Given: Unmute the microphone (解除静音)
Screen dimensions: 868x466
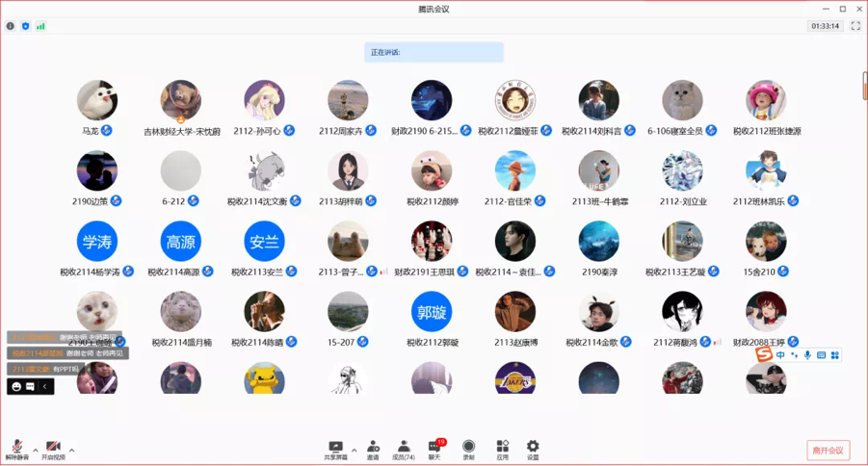Looking at the screenshot, I should pos(16,449).
